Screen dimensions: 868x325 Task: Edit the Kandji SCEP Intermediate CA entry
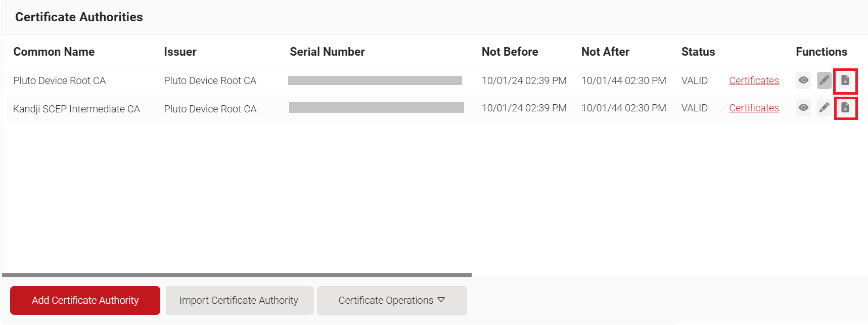coord(824,108)
